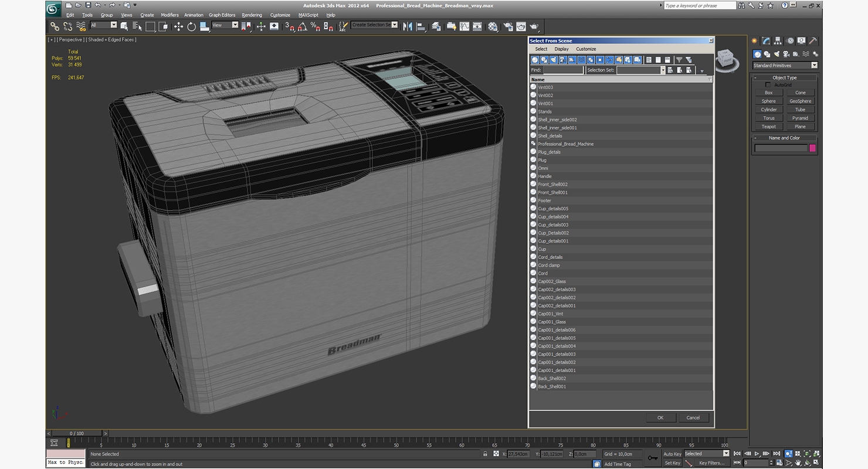Activate the Select Object tool

click(x=124, y=26)
